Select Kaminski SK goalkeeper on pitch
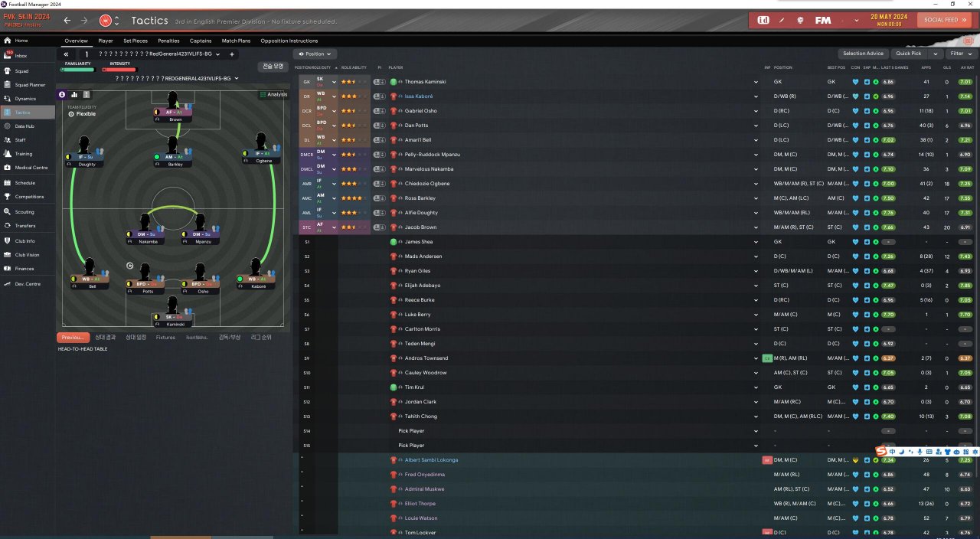The image size is (980, 539). tap(173, 312)
